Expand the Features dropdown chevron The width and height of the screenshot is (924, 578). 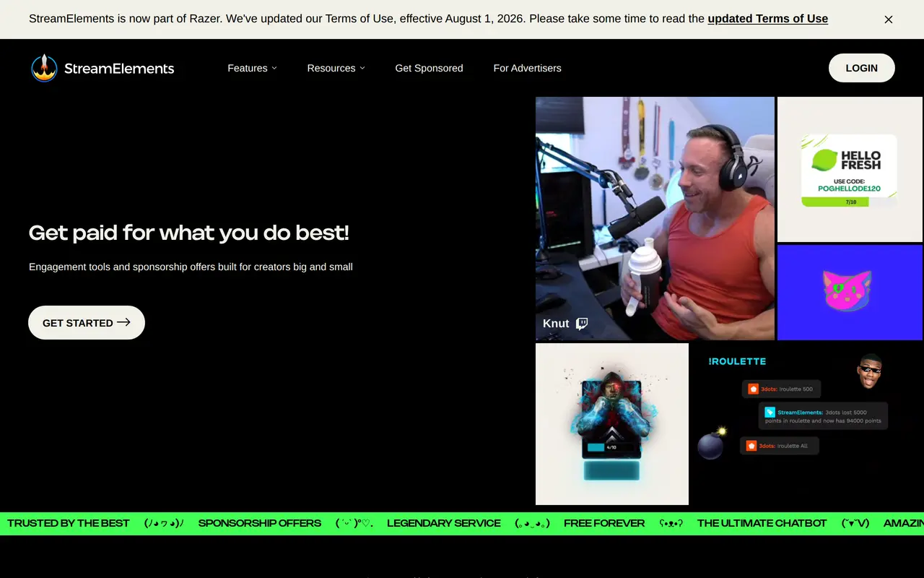tap(274, 68)
